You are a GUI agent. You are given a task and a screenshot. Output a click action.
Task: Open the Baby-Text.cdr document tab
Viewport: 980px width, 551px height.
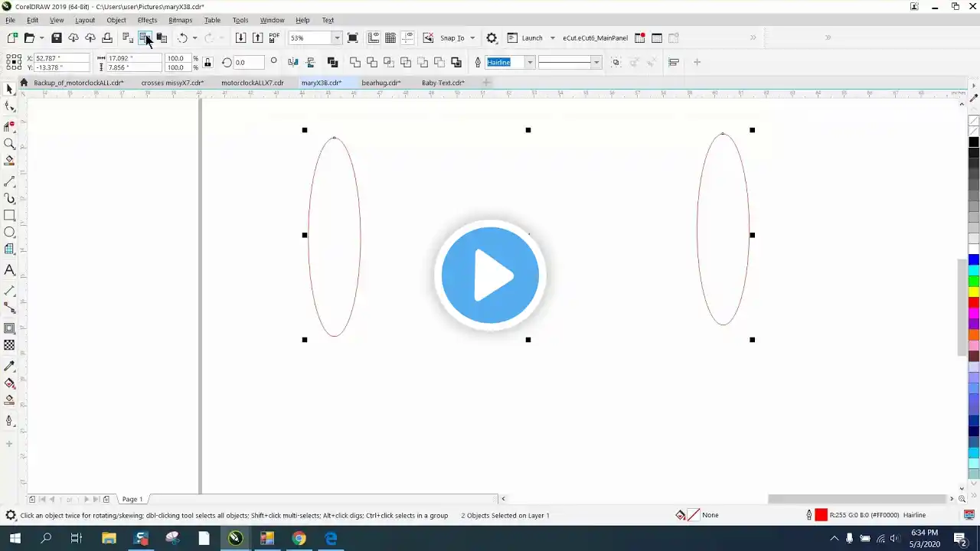tap(443, 83)
